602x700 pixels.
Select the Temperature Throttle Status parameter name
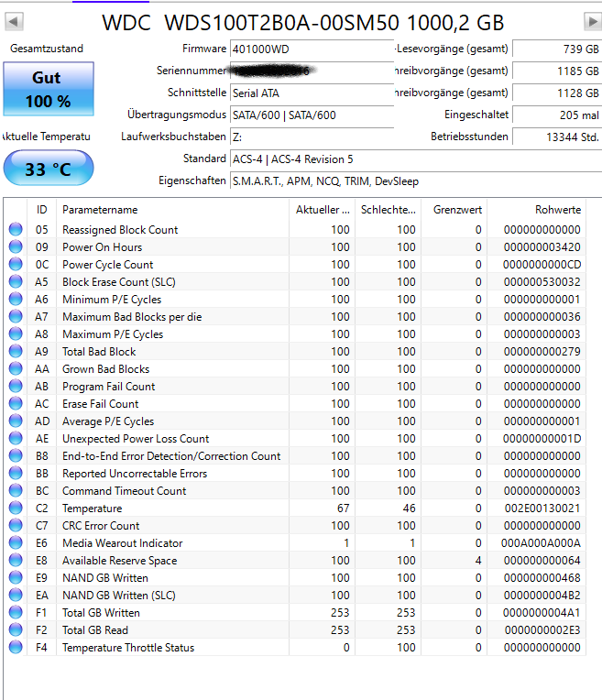click(128, 648)
